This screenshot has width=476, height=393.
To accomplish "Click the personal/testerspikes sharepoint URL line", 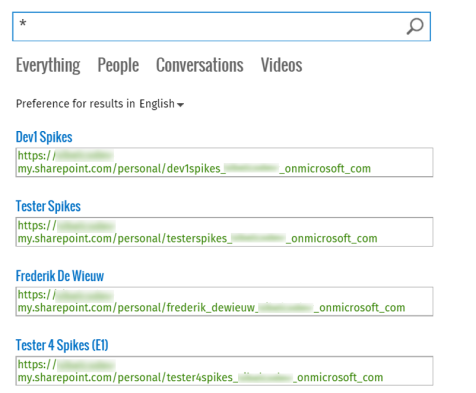I will tap(197, 238).
